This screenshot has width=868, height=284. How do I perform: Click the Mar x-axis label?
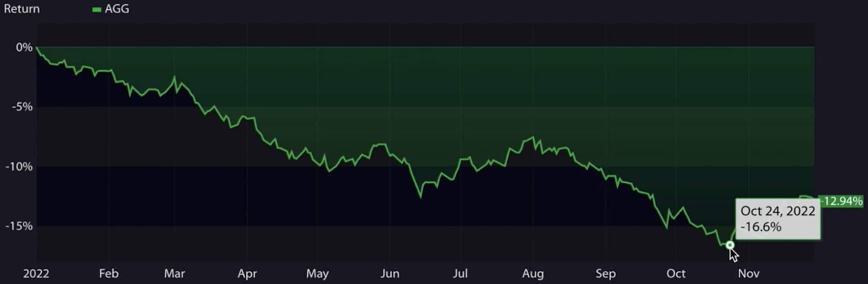(174, 273)
